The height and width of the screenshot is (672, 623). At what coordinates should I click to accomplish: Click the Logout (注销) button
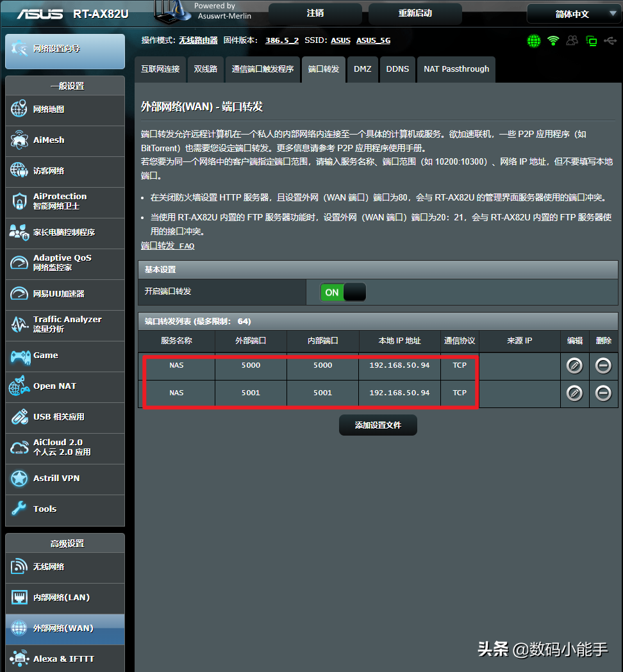pos(315,13)
